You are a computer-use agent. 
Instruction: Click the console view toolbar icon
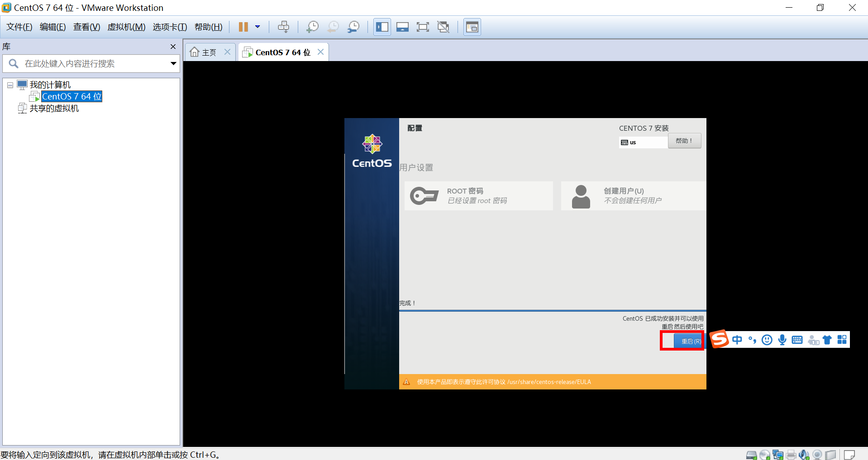(x=472, y=27)
